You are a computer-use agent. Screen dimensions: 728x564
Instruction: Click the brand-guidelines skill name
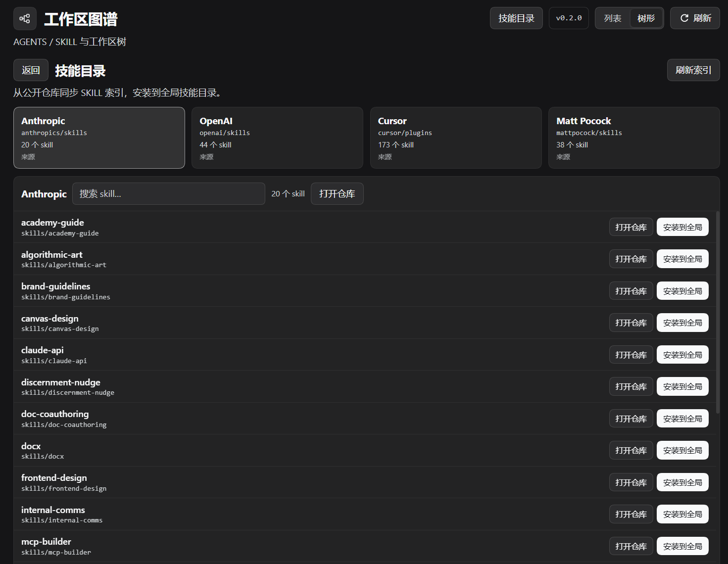click(56, 286)
